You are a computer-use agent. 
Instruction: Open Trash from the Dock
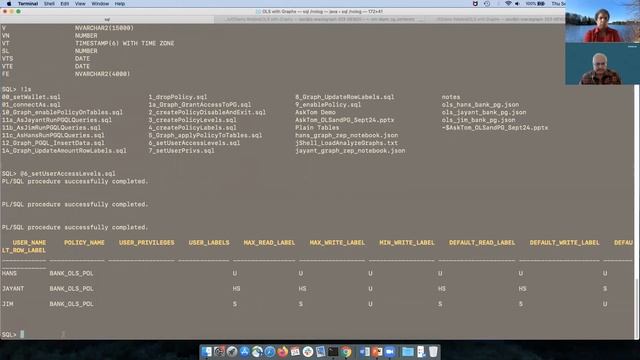click(x=433, y=351)
